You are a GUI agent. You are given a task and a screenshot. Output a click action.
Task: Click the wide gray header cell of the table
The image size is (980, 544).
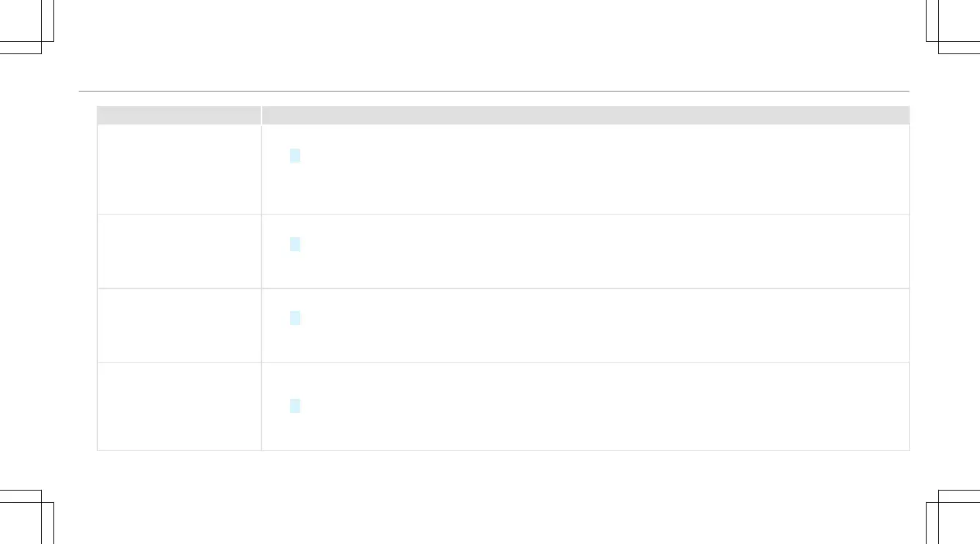586,115
